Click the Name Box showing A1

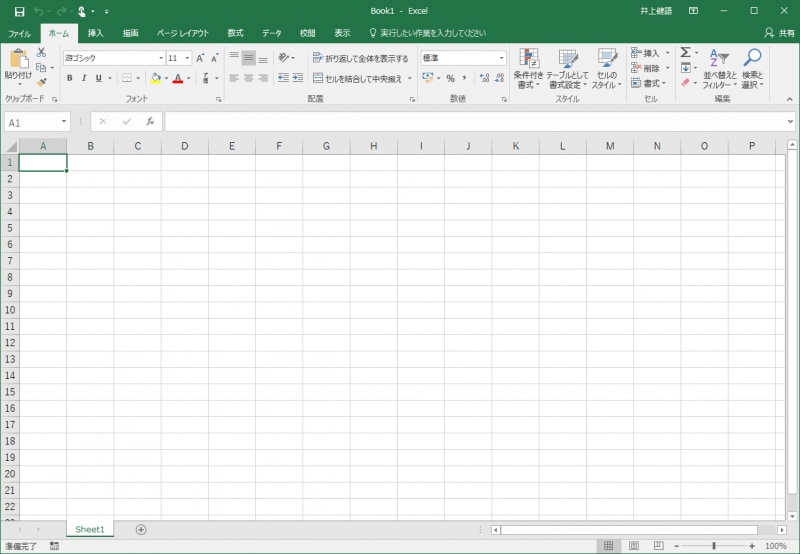pos(37,122)
